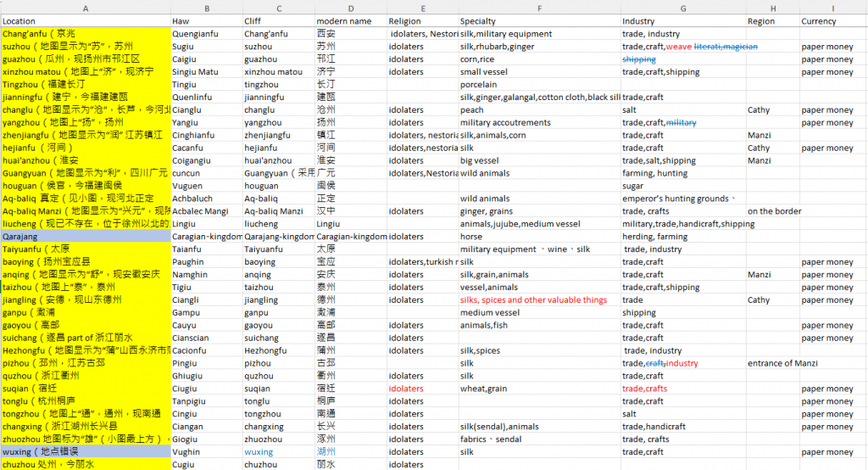This screenshot has width=868, height=470.
Task: Click the 'Currency' header cell
Action: tap(833, 21)
